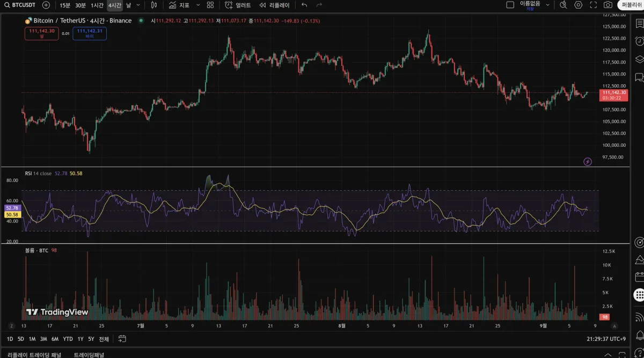Open the chart settings hexagon icon

pos(578,5)
